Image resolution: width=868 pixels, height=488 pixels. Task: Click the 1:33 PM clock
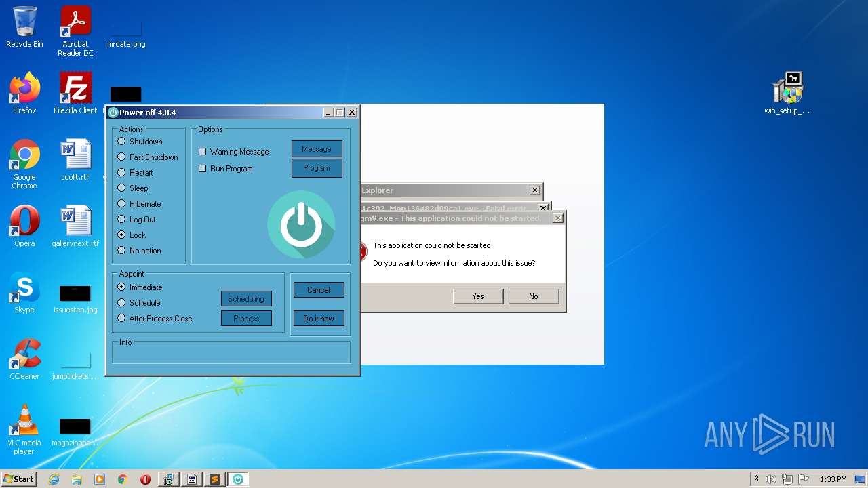click(833, 479)
